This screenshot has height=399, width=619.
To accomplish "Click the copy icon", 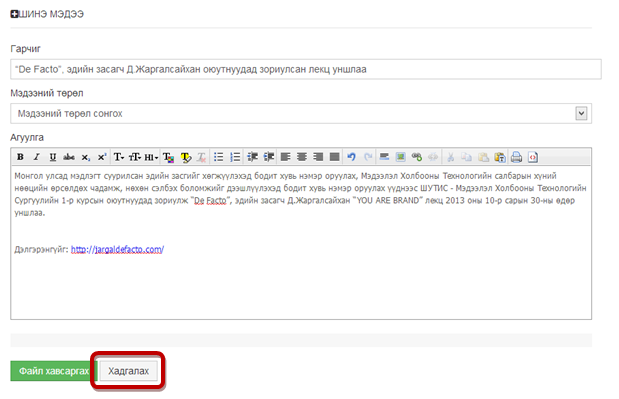I will tap(467, 157).
